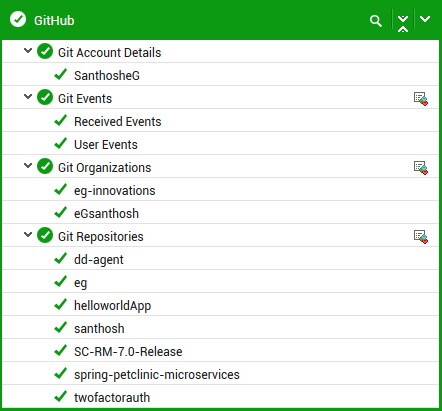Collapse all layers using double-chevron icon
Screen dimensions: 442x411
coord(403,23)
